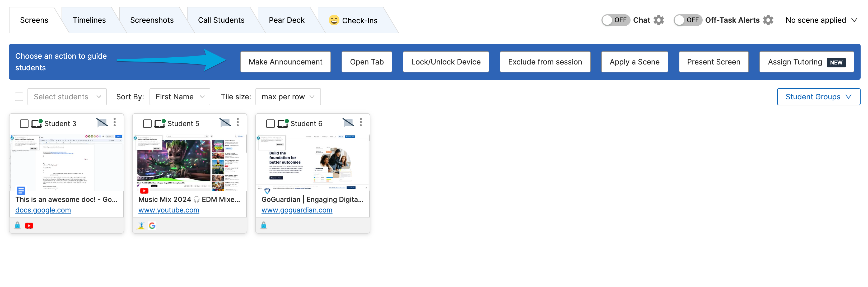The height and width of the screenshot is (287, 868).
Task: Open Student 3 three-dot options menu
Action: point(115,122)
